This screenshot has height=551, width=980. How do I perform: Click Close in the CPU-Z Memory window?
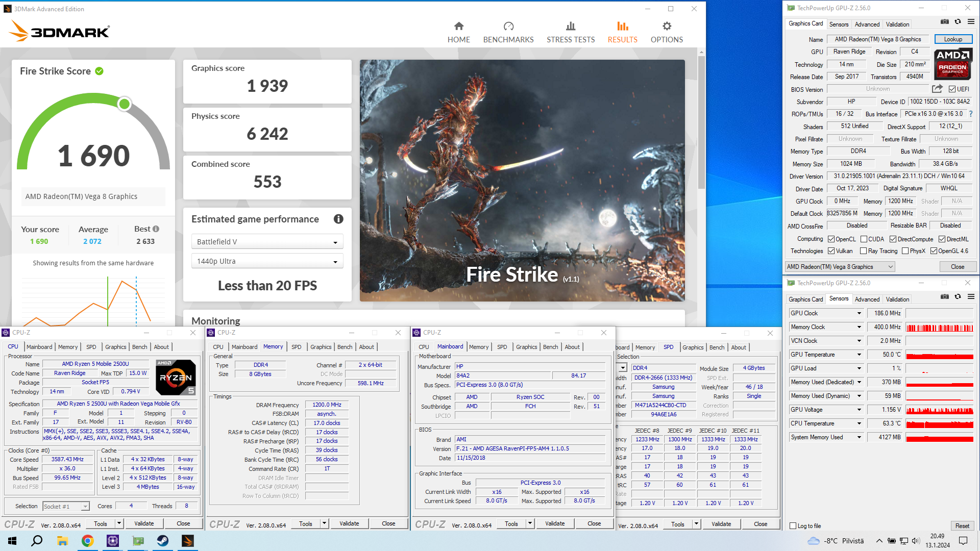(388, 523)
